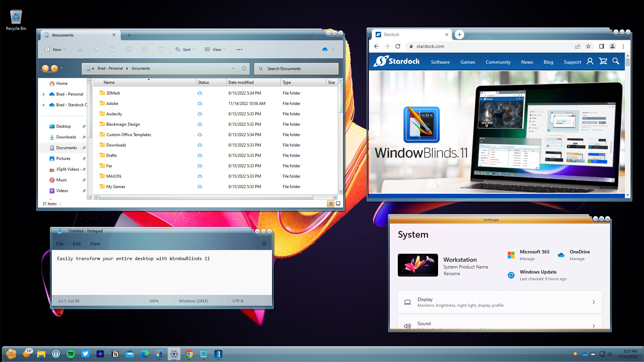Screen dimensions: 644x362
Task: Cut the selected file in File Explorer
Action: [x=80, y=49]
